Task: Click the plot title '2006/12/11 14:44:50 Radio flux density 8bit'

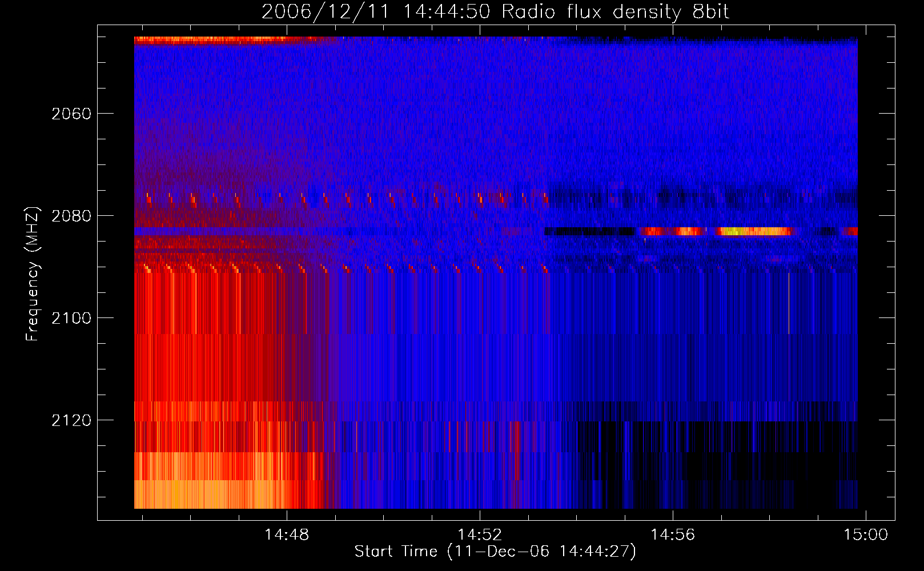Action: point(495,11)
